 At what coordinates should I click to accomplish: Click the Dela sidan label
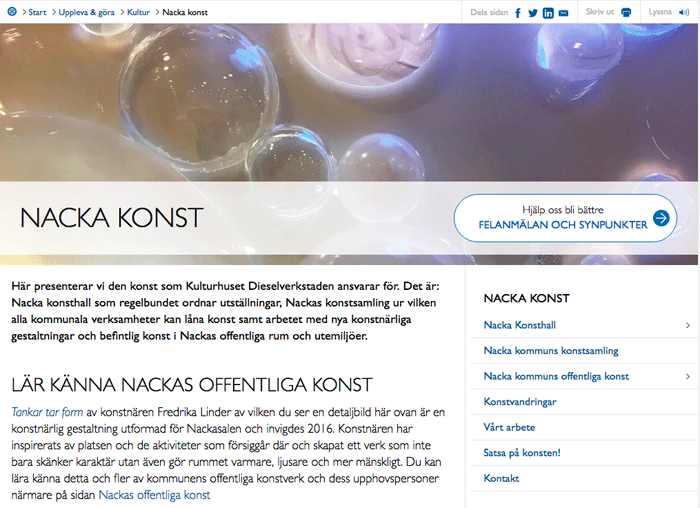click(x=489, y=12)
